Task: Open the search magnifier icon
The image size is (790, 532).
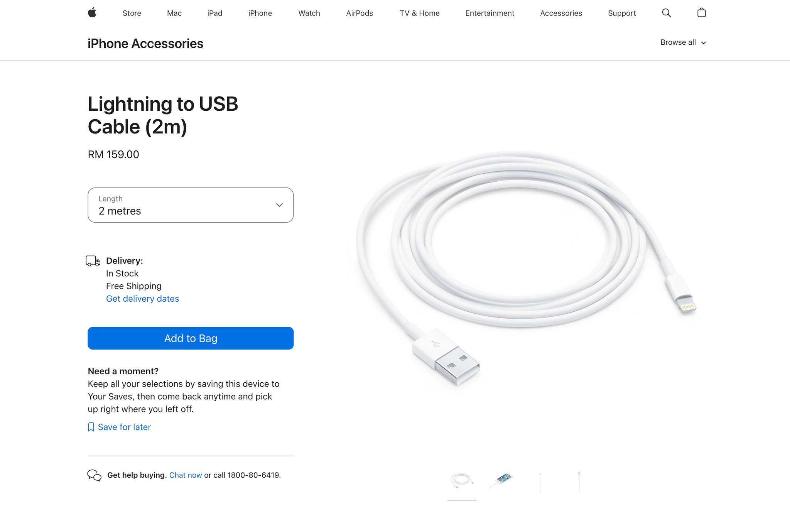Action: [666, 13]
